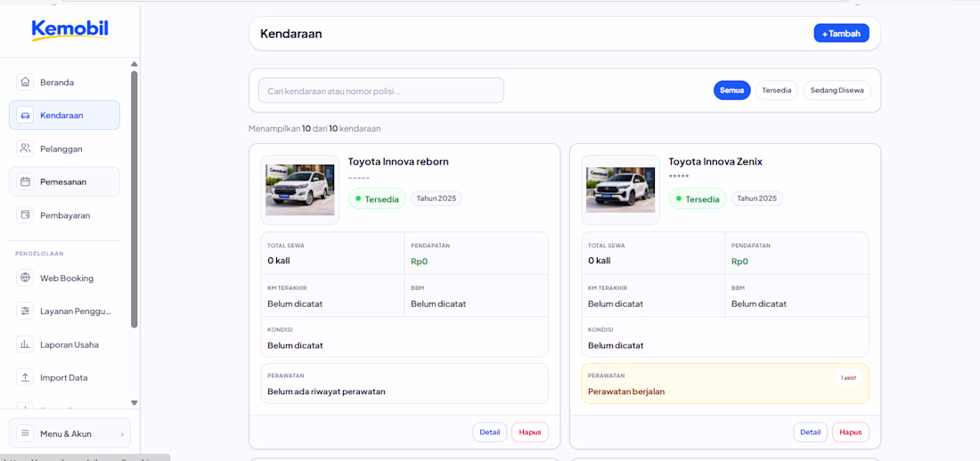Select the Semua filter
The width and height of the screenshot is (980, 461).
pos(731,90)
